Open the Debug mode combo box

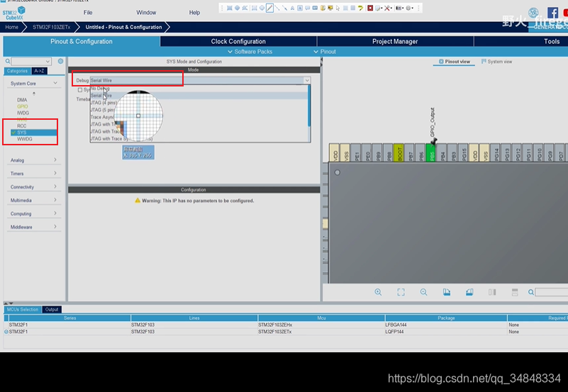click(200, 80)
